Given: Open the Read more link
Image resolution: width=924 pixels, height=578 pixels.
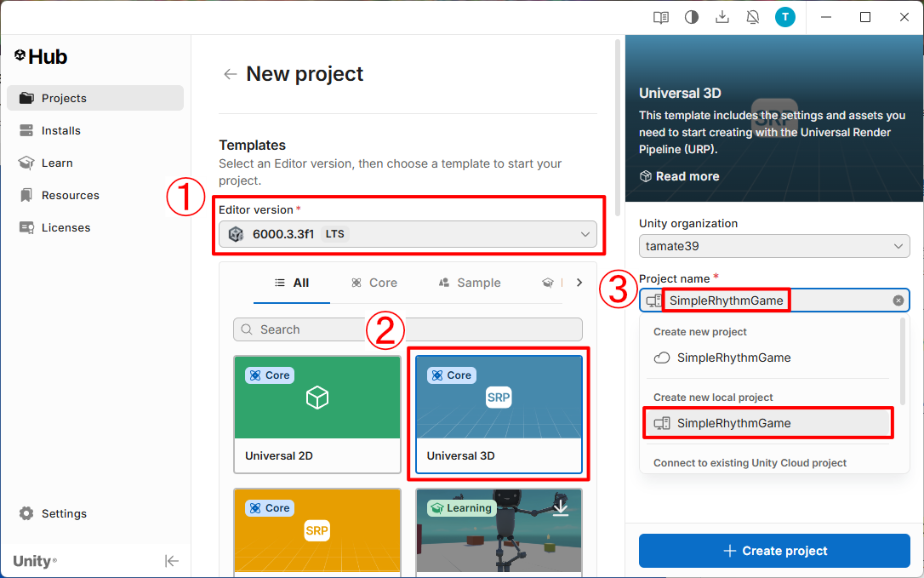Looking at the screenshot, I should pyautogui.click(x=679, y=176).
